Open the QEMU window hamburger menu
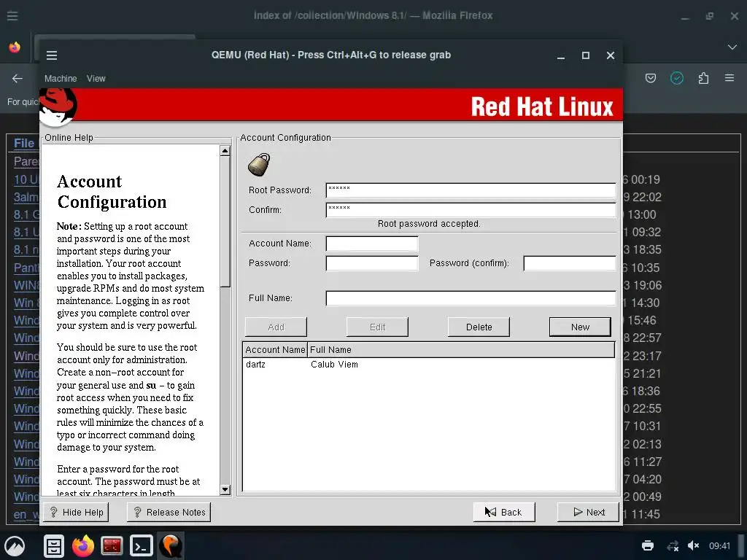 point(52,55)
